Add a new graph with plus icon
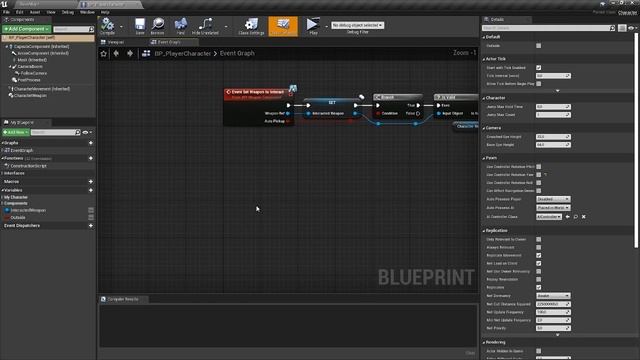 [x=91, y=143]
